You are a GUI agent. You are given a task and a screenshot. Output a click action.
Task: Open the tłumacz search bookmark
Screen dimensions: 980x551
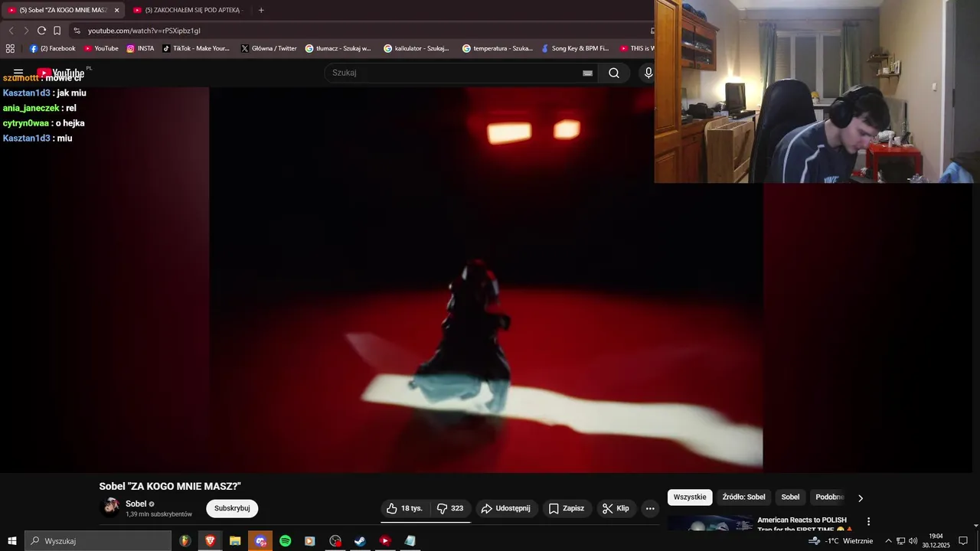point(338,48)
